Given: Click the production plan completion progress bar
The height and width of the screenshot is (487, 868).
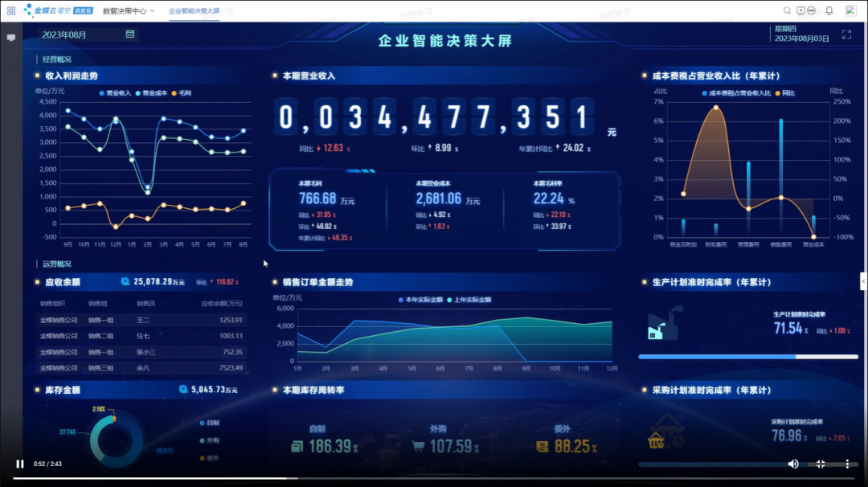Looking at the screenshot, I should [748, 357].
